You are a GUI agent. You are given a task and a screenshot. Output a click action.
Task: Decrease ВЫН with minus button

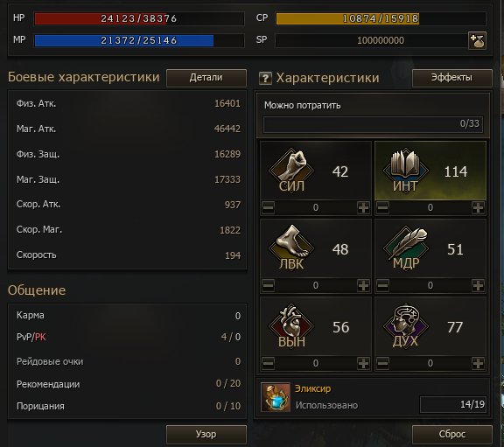tap(269, 363)
